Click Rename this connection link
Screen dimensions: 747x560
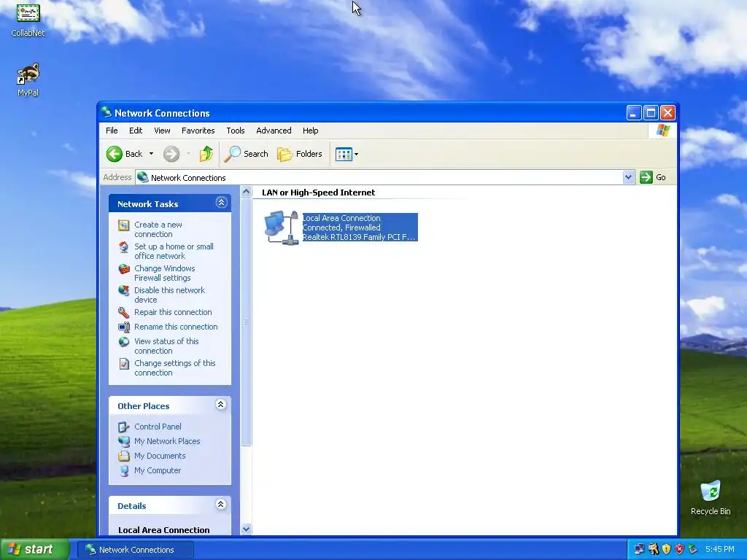point(176,327)
